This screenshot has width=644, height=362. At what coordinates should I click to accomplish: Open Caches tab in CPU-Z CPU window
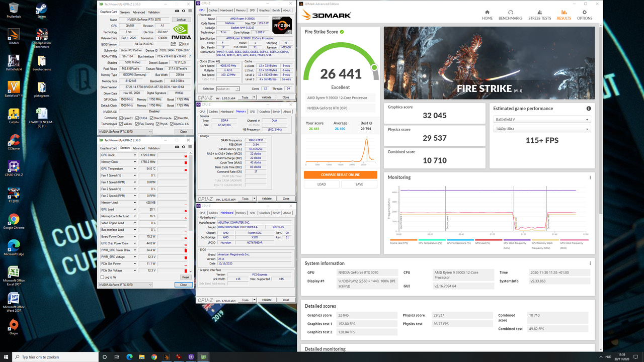pyautogui.click(x=213, y=10)
